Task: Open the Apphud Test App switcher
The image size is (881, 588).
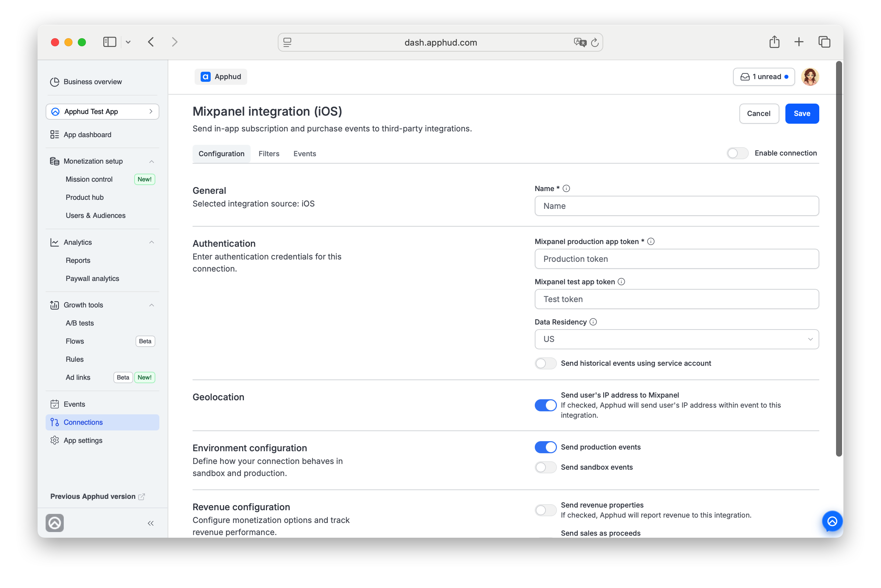Action: pyautogui.click(x=102, y=112)
